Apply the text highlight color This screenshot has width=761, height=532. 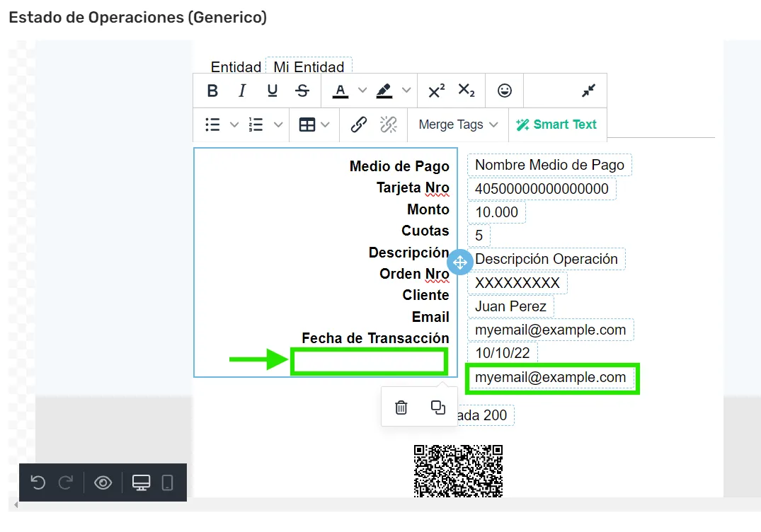click(384, 91)
